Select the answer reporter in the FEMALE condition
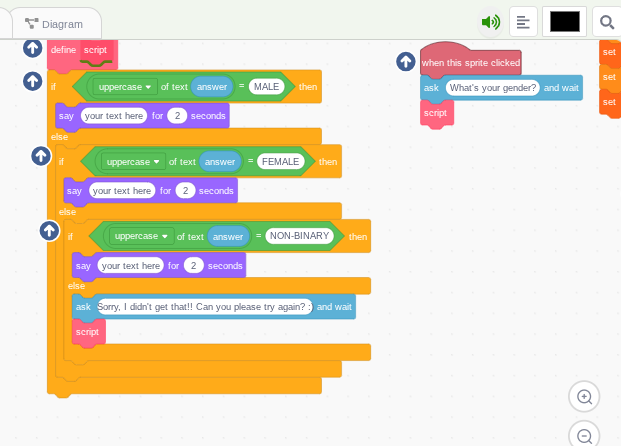 pos(220,162)
